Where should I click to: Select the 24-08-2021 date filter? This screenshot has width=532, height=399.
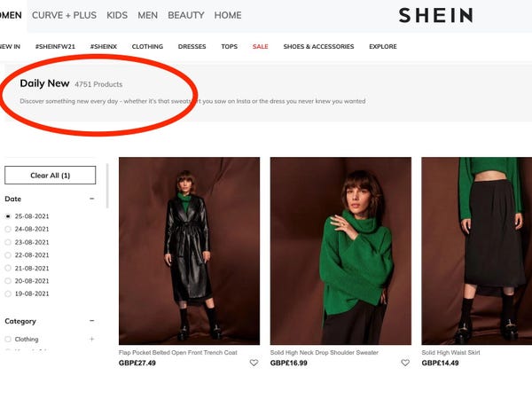8,230
